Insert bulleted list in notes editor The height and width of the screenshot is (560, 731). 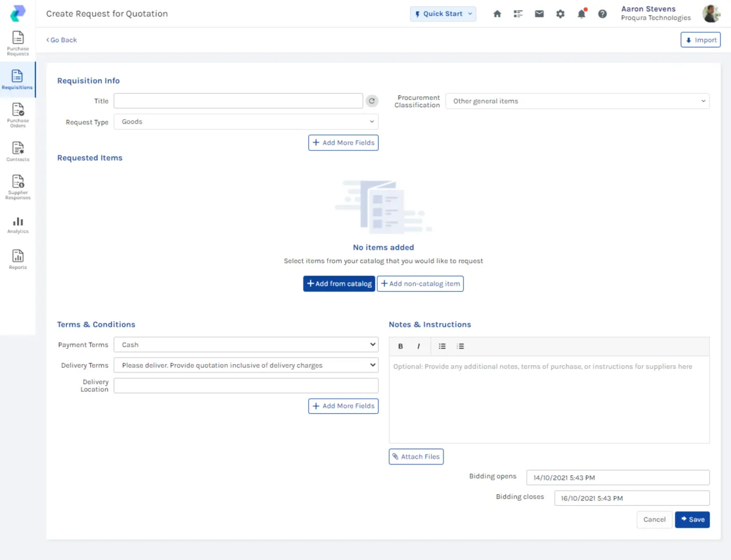[442, 346]
